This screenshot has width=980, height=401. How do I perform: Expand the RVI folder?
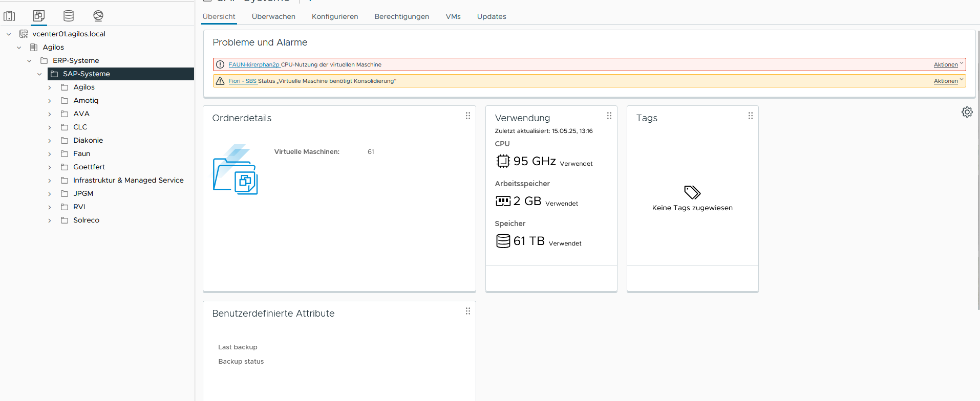pyautogui.click(x=50, y=207)
